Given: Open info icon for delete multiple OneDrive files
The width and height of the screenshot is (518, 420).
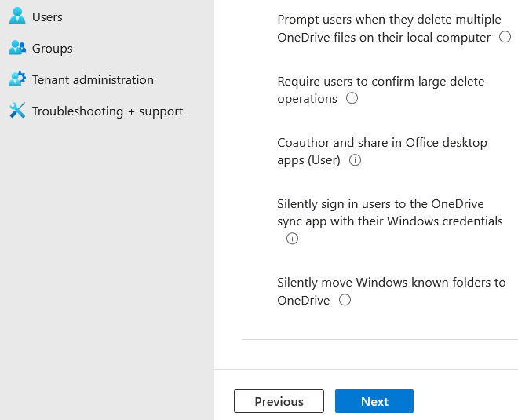Looking at the screenshot, I should pyautogui.click(x=505, y=37).
